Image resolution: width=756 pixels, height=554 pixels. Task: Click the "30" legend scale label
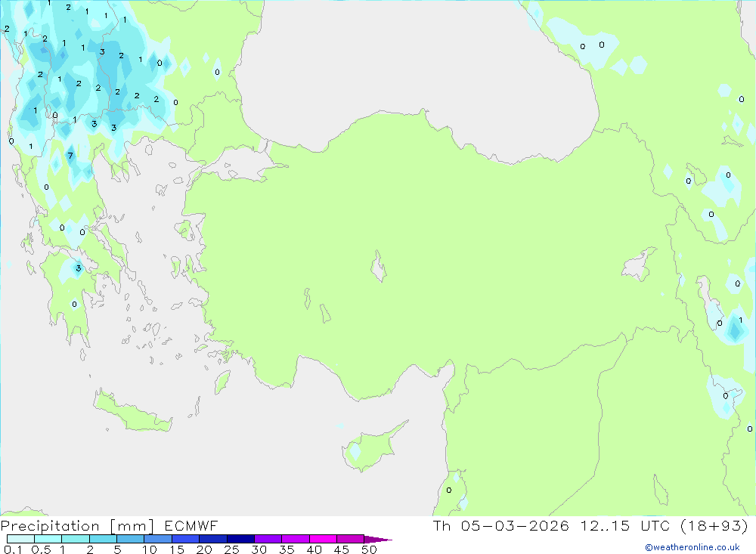coord(259,549)
